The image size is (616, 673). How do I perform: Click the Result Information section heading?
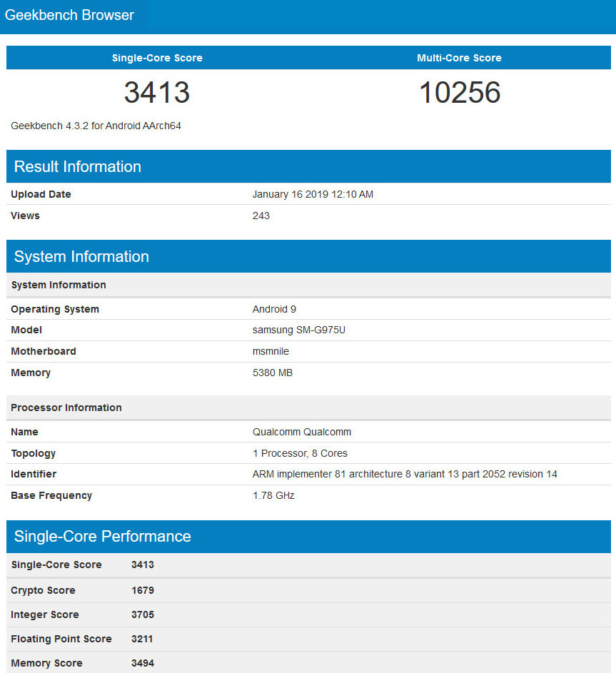point(77,166)
